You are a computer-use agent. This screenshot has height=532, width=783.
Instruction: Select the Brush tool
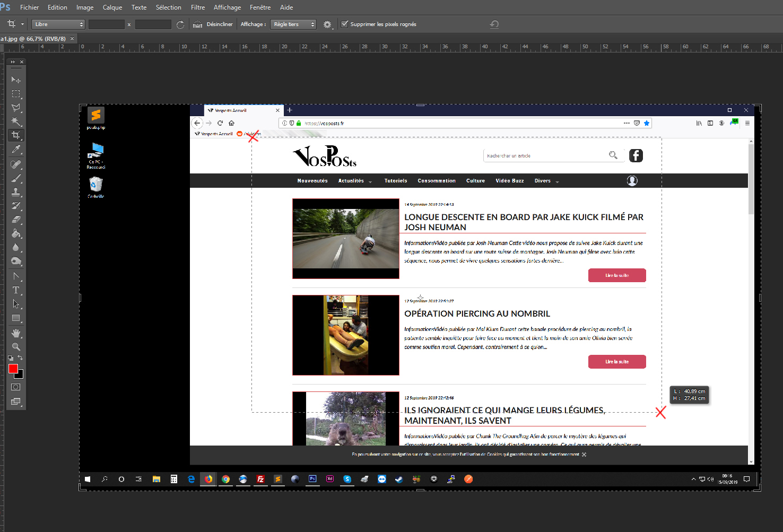coord(16,178)
